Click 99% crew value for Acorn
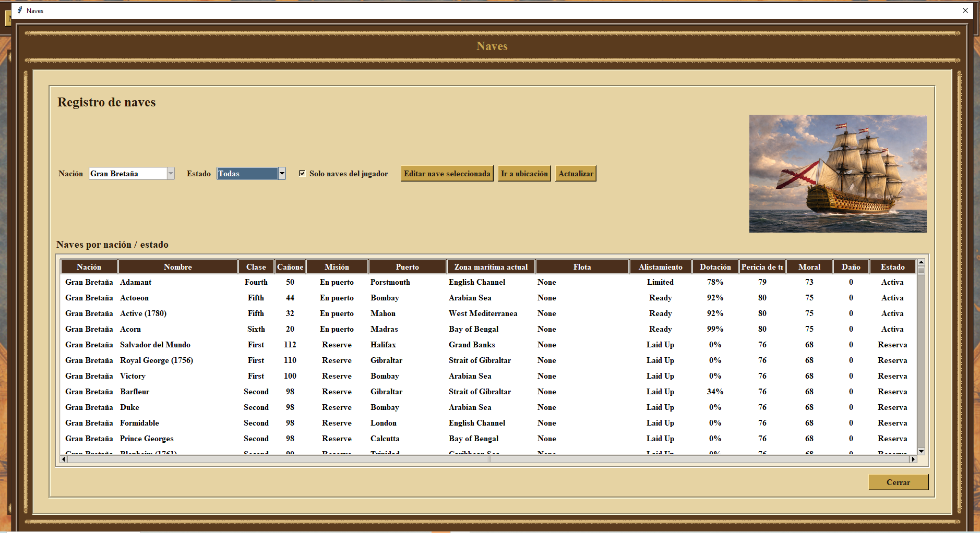 (715, 329)
